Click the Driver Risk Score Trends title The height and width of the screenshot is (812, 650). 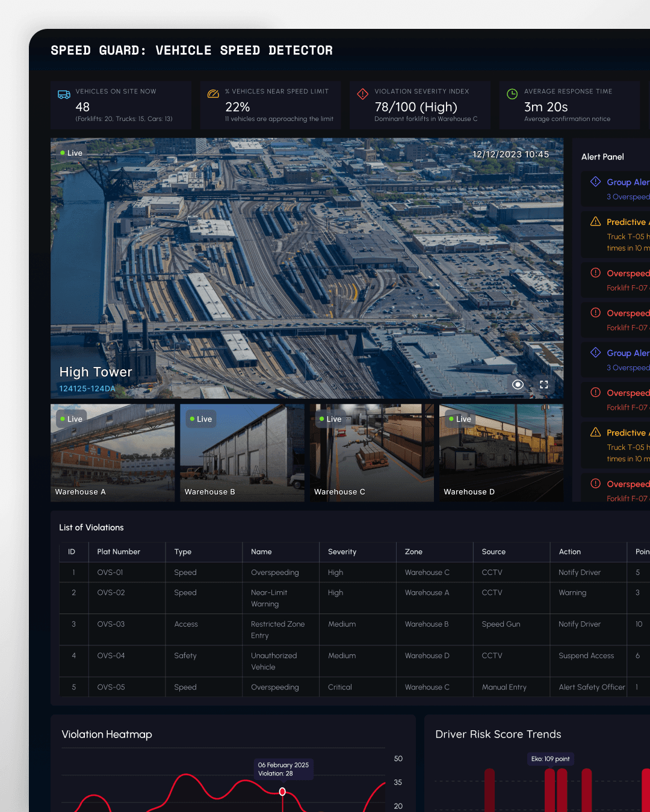498,734
